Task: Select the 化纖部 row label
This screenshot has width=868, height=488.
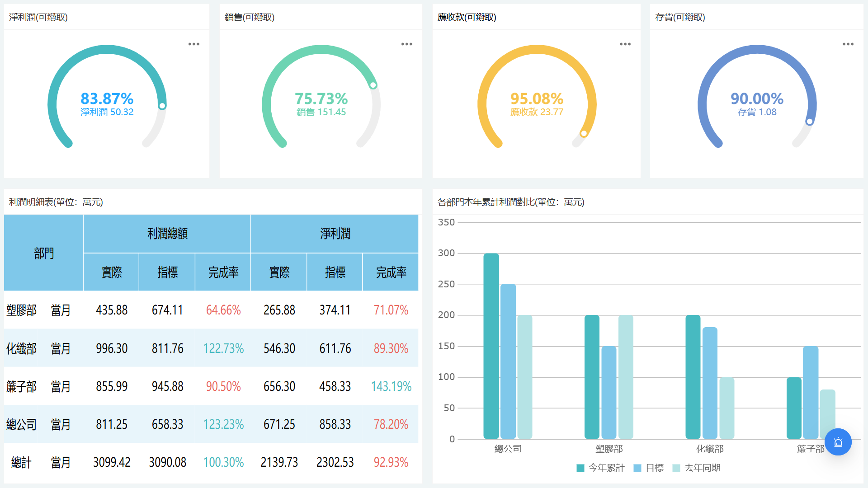Action: click(21, 348)
